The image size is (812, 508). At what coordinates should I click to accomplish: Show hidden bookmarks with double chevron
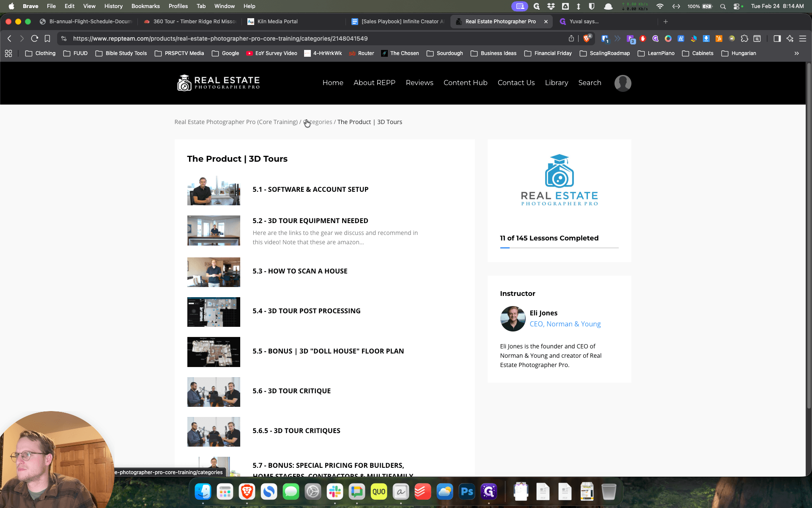[x=796, y=53]
